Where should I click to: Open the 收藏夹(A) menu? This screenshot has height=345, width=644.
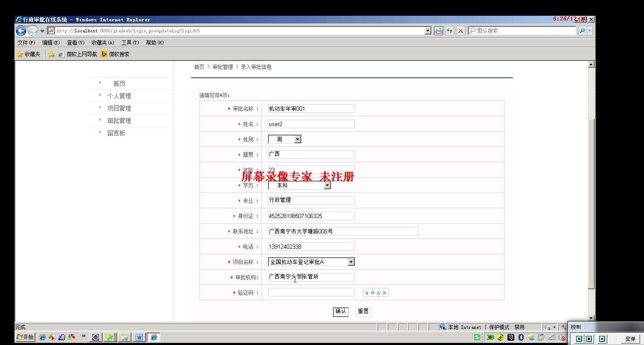(x=103, y=43)
